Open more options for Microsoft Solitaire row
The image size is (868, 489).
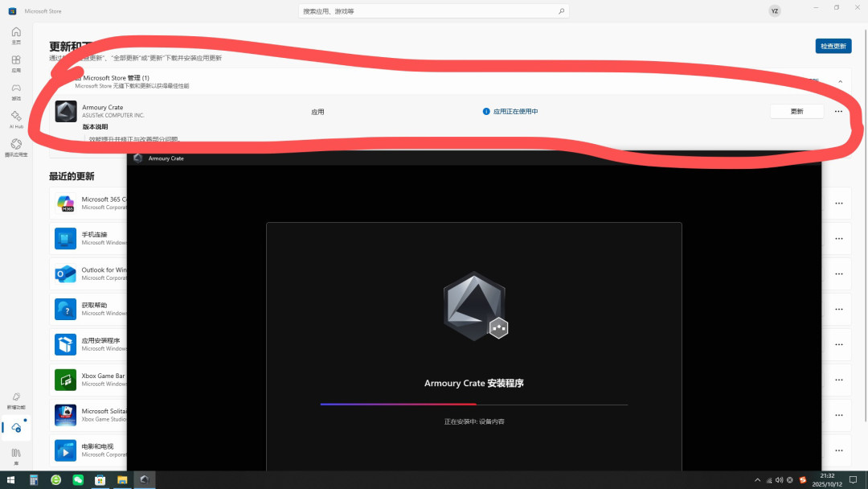pos(839,415)
